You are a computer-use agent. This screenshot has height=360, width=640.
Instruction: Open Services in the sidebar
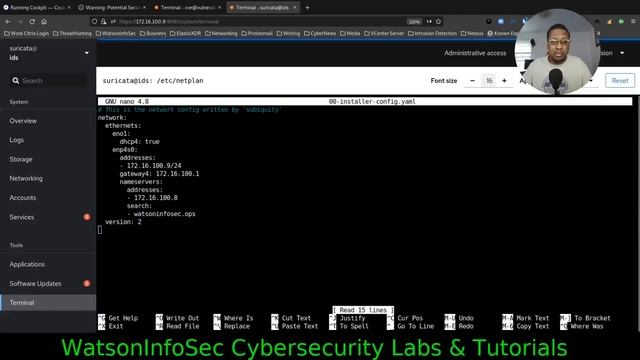coord(48,217)
